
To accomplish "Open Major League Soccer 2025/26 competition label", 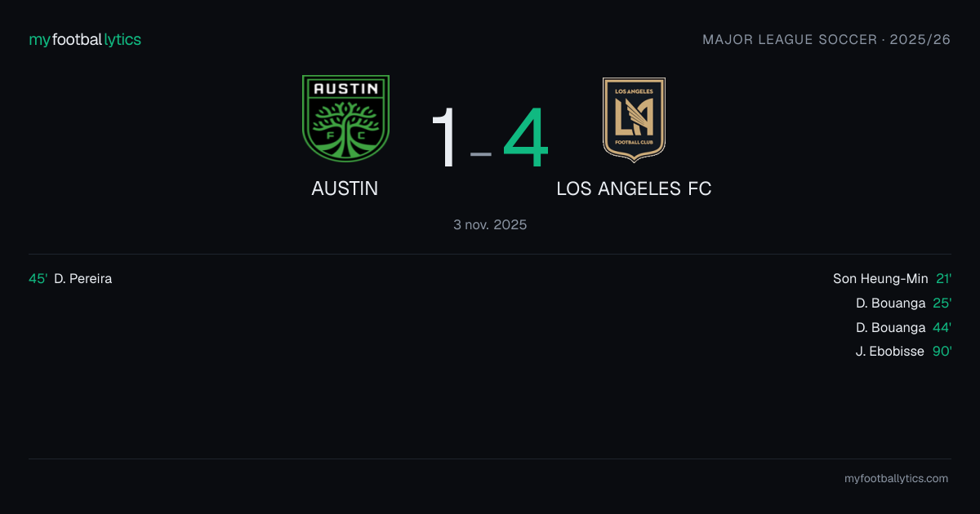I will coord(826,39).
